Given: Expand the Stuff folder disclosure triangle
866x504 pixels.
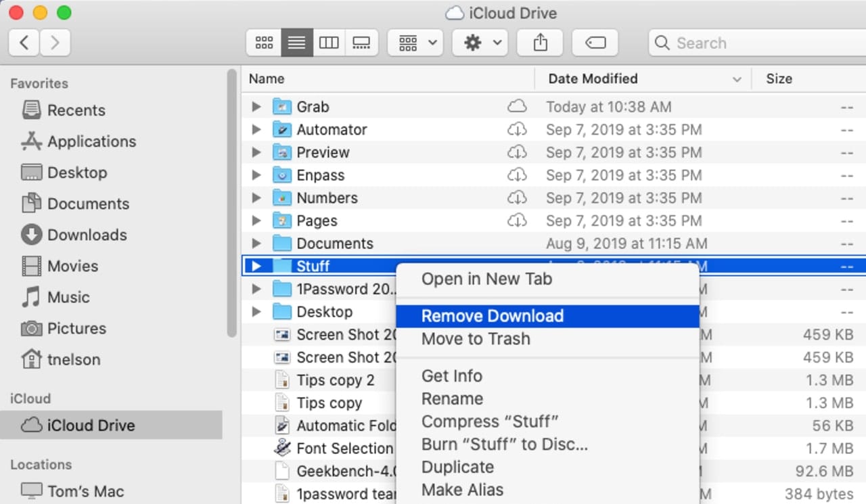Looking at the screenshot, I should pos(256,266).
